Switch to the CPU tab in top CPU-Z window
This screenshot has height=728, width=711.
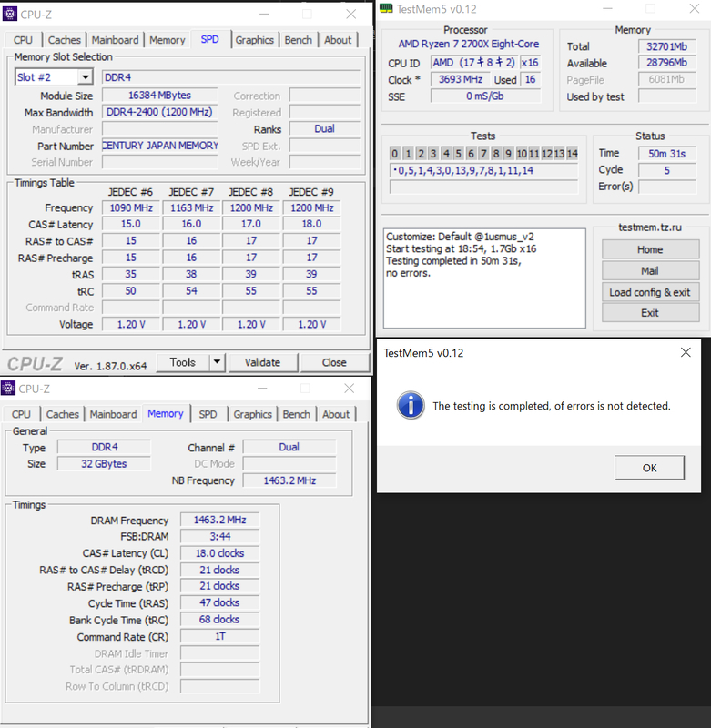pyautogui.click(x=23, y=40)
